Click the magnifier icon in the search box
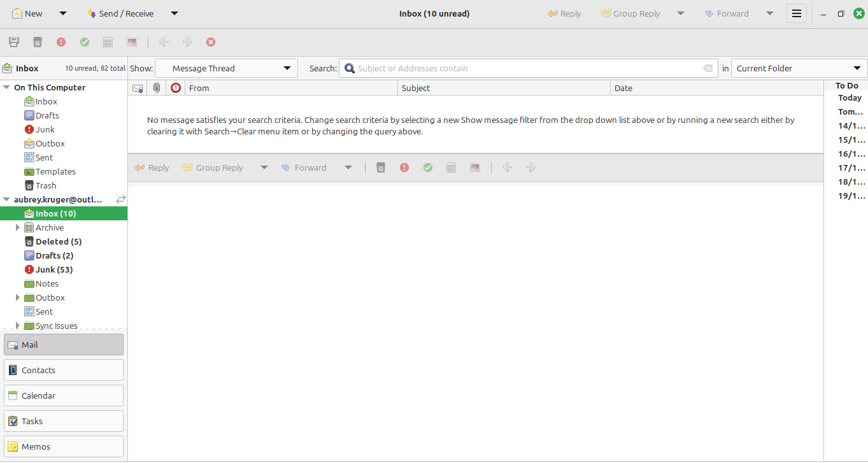This screenshot has height=463, width=868. click(349, 68)
